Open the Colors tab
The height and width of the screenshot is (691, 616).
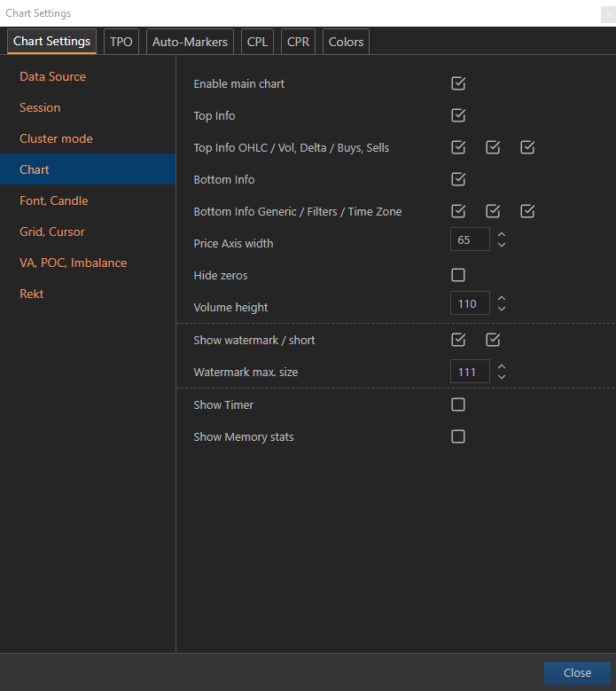346,42
